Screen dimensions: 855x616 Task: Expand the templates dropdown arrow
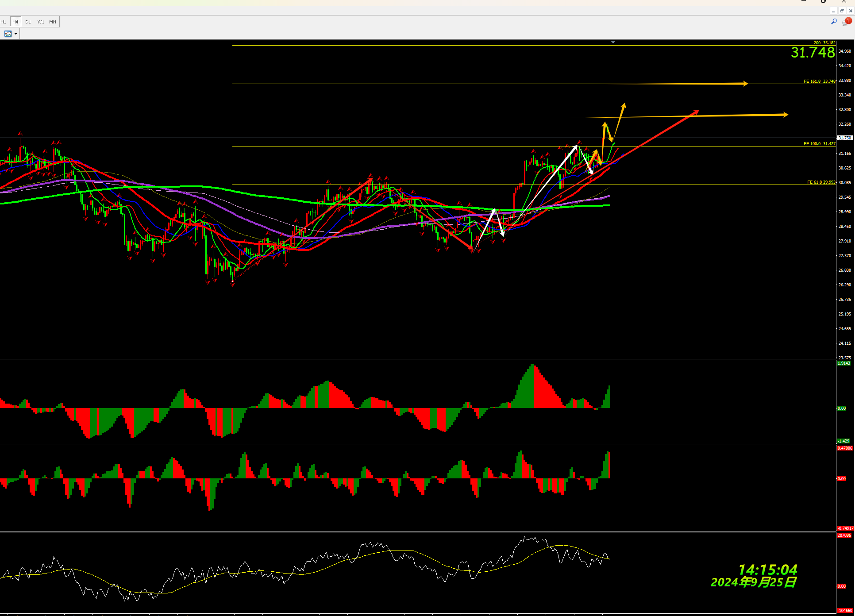pos(16,34)
